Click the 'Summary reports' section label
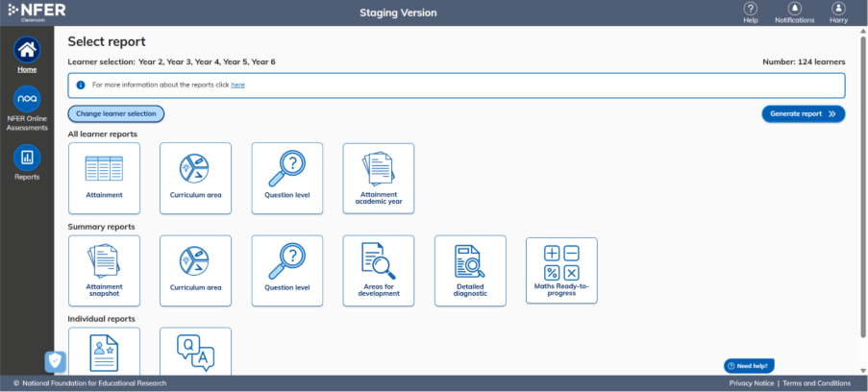 [101, 227]
